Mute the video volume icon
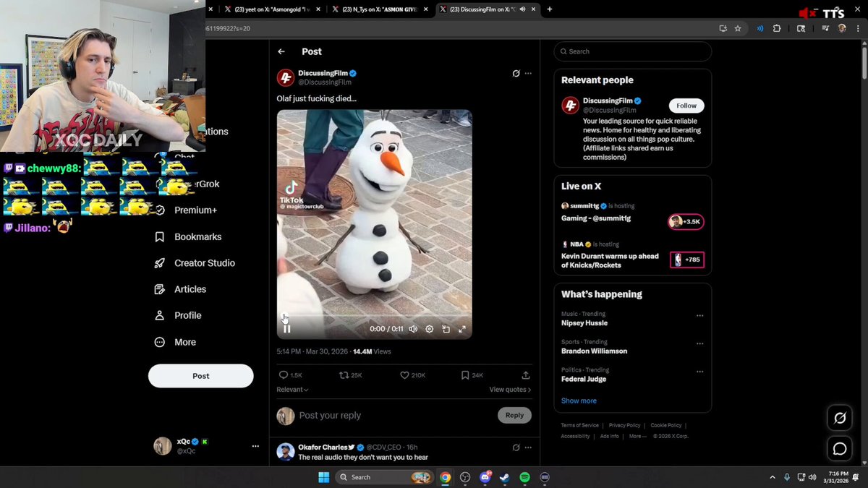The image size is (868, 488). tap(413, 329)
